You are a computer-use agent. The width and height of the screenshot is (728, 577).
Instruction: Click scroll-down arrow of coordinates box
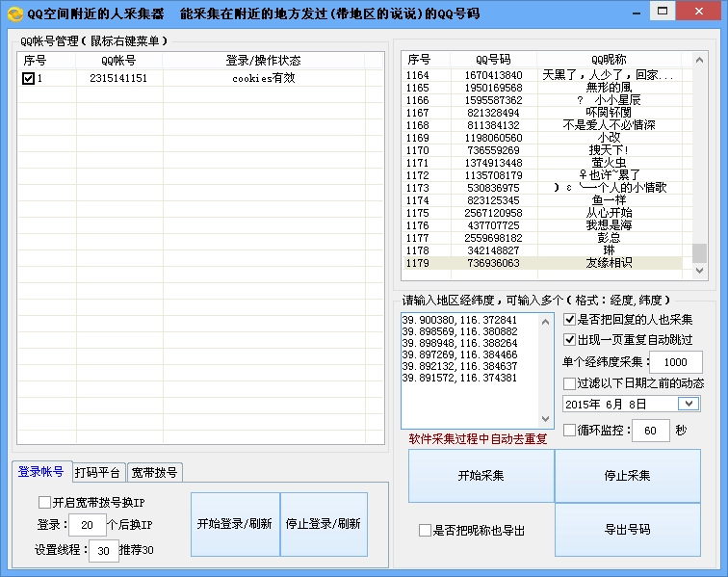546,419
